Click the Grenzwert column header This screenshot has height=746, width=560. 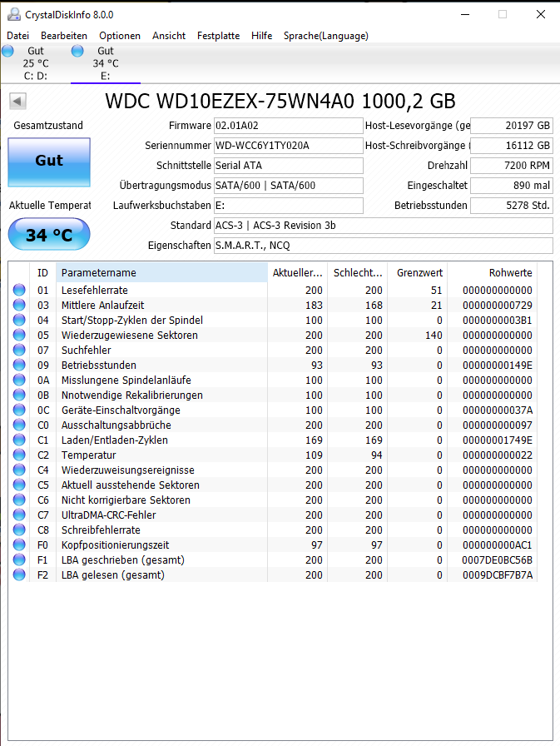pos(418,272)
